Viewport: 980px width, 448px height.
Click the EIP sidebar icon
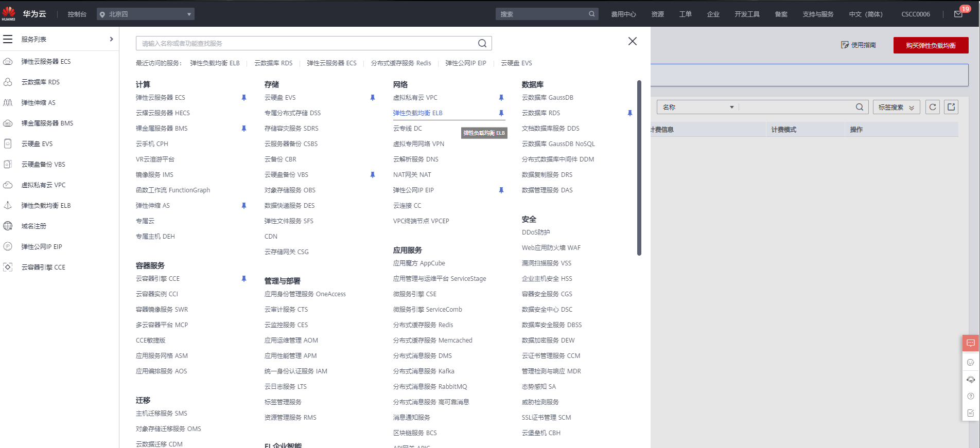8,247
